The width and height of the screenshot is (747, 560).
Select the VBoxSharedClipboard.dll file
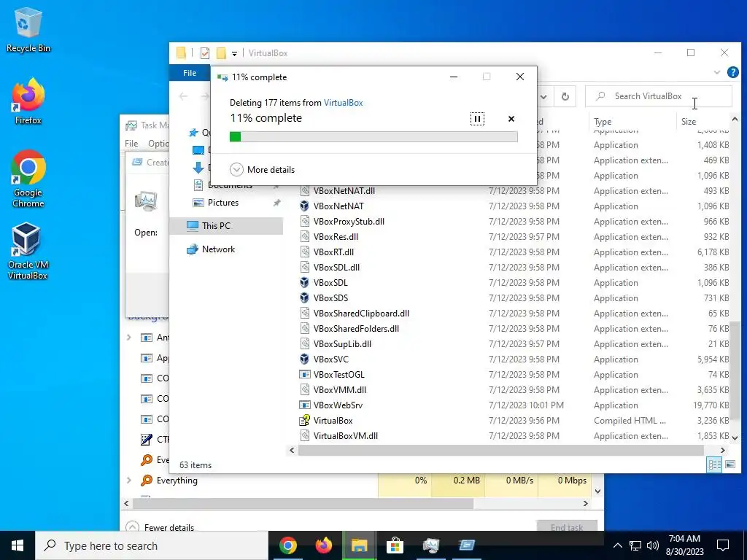tap(361, 314)
